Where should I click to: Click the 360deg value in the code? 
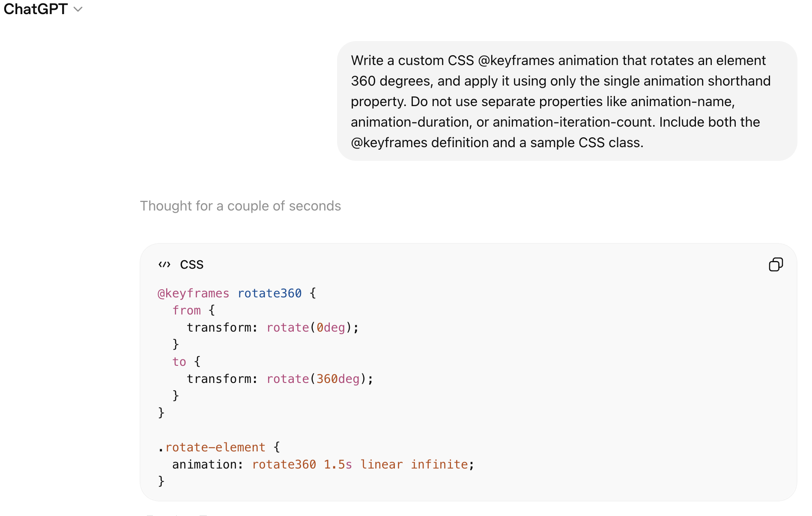tap(338, 379)
